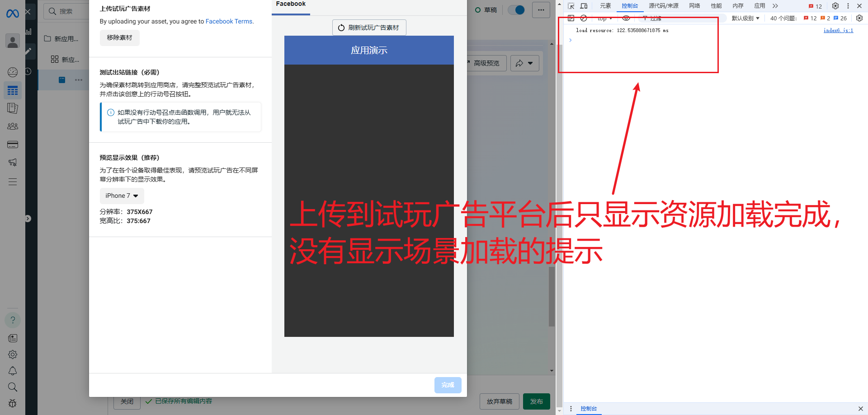Toggle the draft status switch

coord(516,10)
